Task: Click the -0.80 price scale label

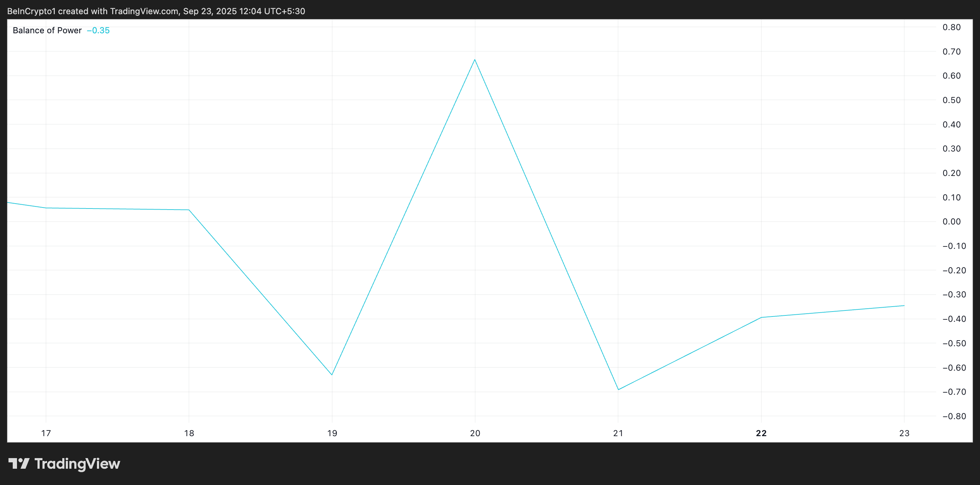Action: (954, 416)
